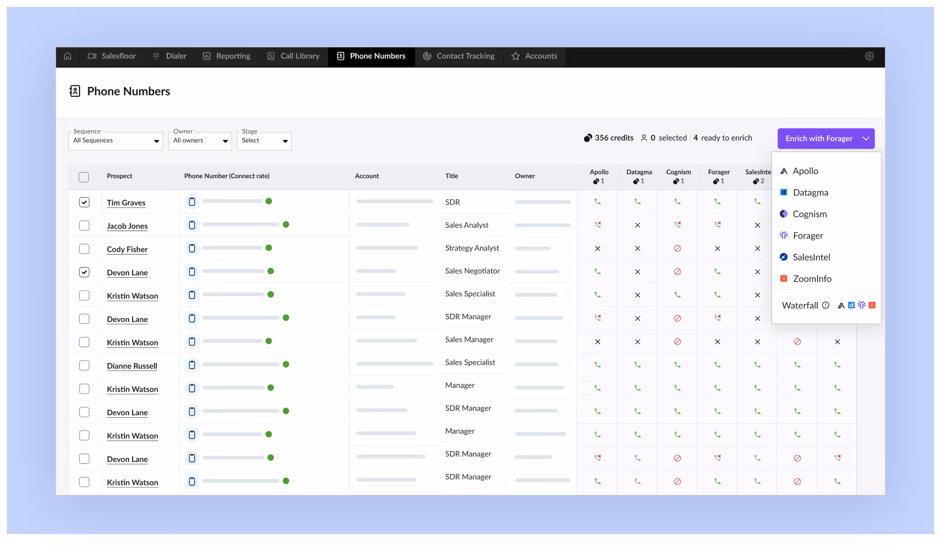
Task: Check the Kristin Watson Sales Manager row checkbox
Action: [x=84, y=342]
